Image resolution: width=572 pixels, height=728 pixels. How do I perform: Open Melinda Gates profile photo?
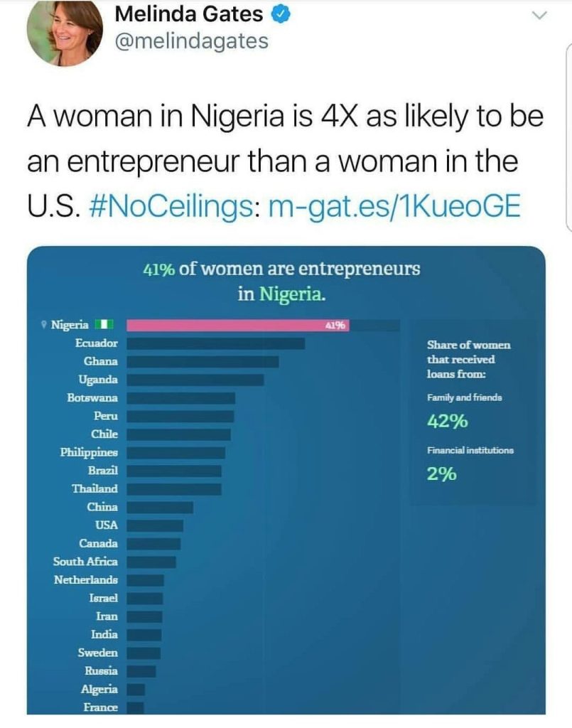click(x=65, y=33)
